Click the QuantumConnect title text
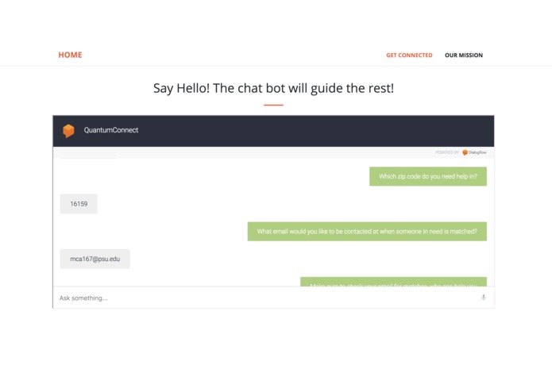The width and height of the screenshot is (552, 392). click(111, 130)
